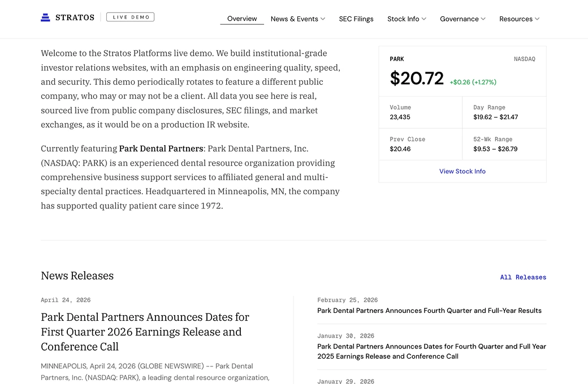Go to SEC Filings page
Viewport: 588px width, 384px height.
pos(356,19)
